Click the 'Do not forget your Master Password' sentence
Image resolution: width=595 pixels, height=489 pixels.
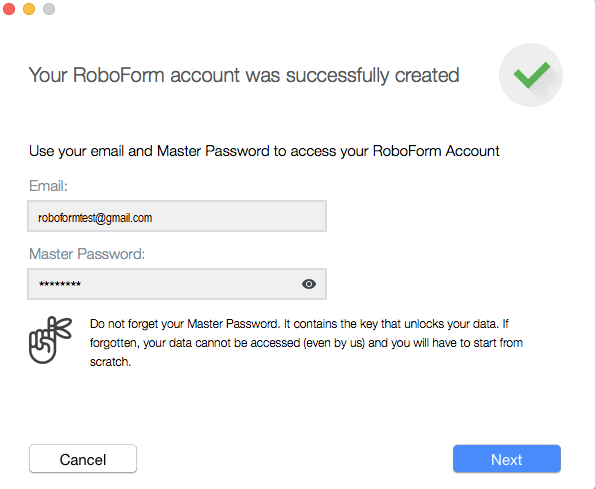185,324
